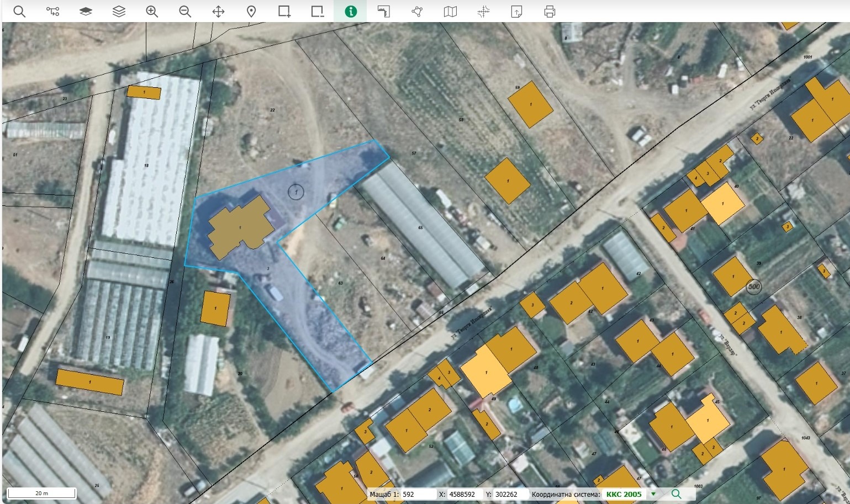This screenshot has width=850, height=504.
Task: Select the zoom in tool
Action: [152, 12]
